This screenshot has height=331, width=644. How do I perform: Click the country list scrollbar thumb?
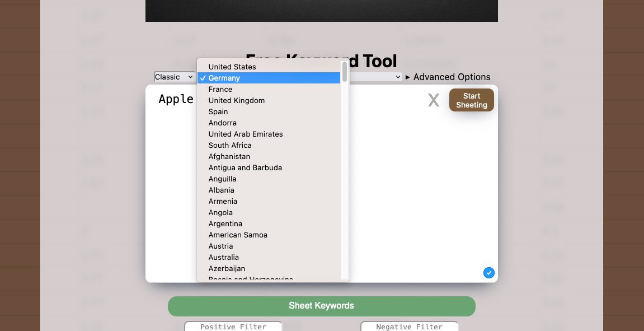point(345,71)
